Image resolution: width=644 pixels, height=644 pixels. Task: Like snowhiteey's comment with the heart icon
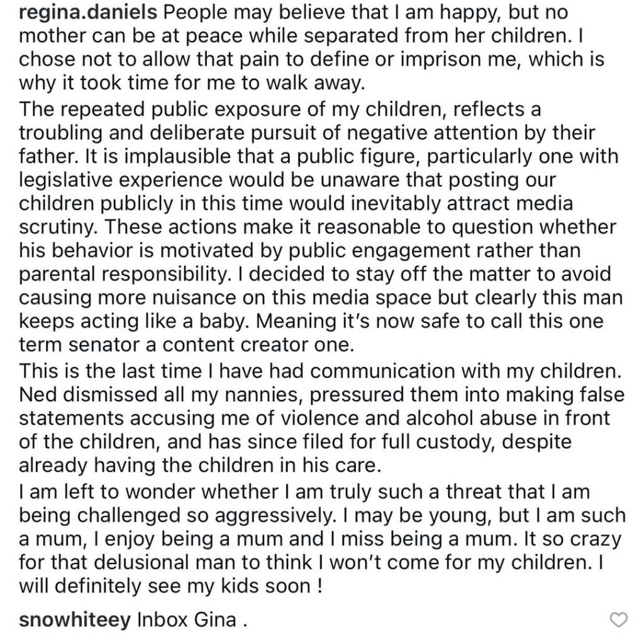pyautogui.click(x=619, y=620)
